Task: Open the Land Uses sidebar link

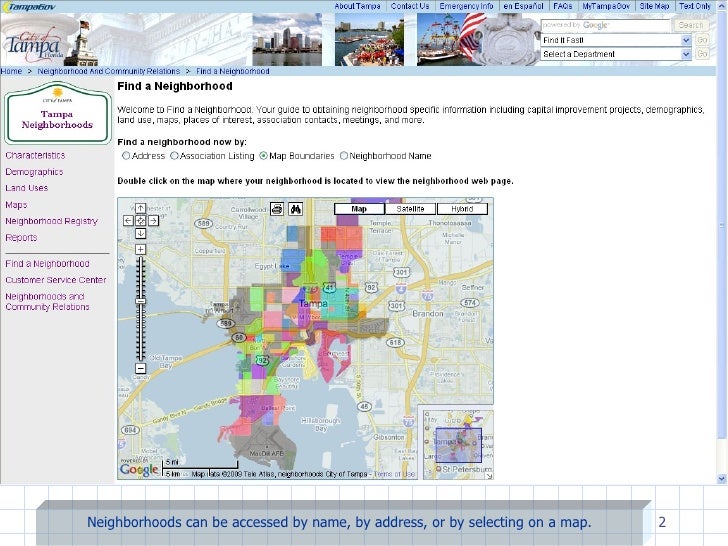Action: click(26, 188)
